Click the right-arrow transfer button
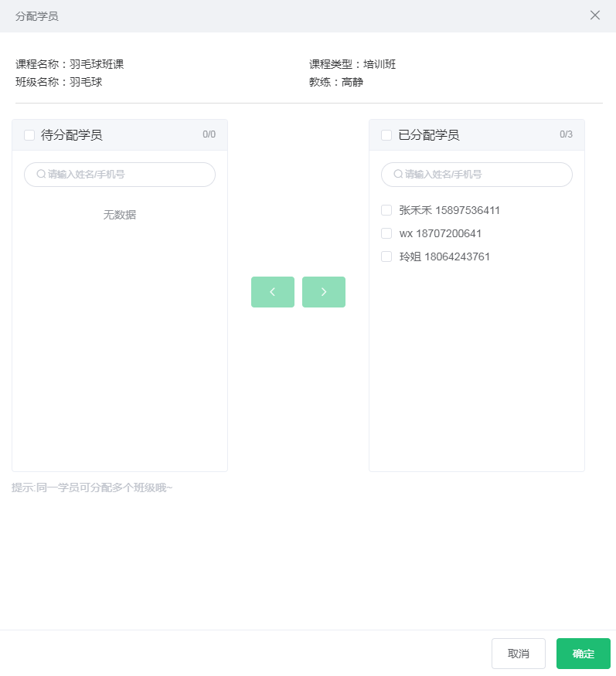 click(323, 292)
